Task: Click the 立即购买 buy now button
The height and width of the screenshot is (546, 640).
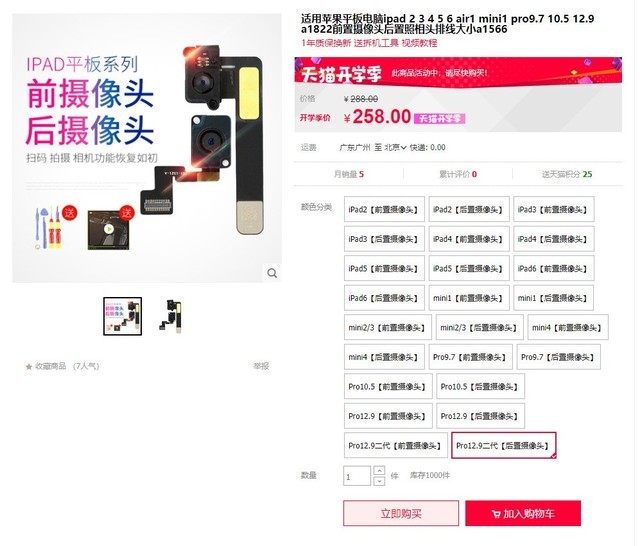Action: [401, 513]
